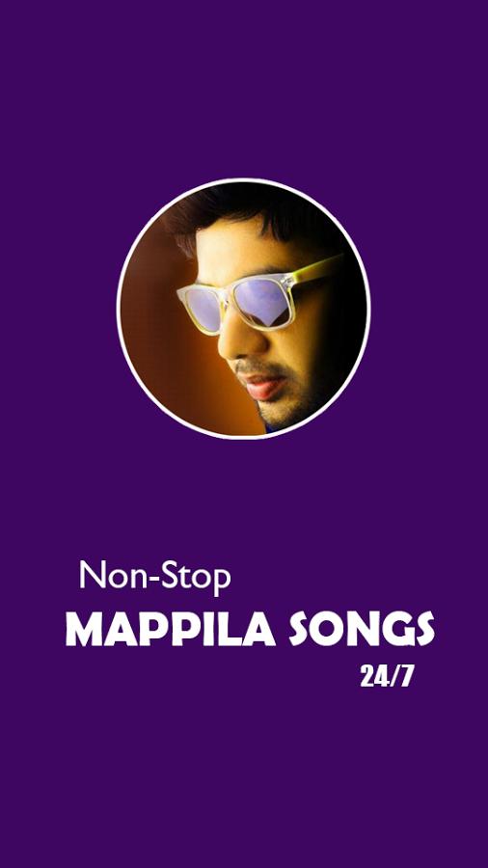Select the right lens of the sunglasses
488x868 pixels.
(x=262, y=303)
